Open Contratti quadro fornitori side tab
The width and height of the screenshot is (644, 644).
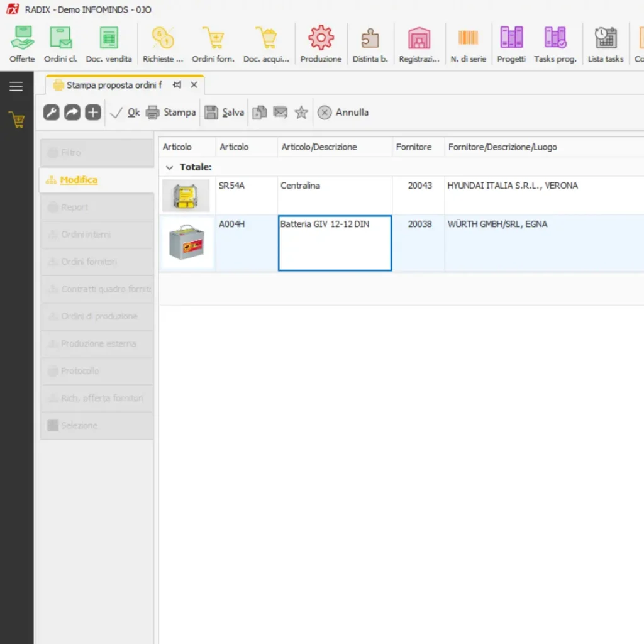point(97,289)
